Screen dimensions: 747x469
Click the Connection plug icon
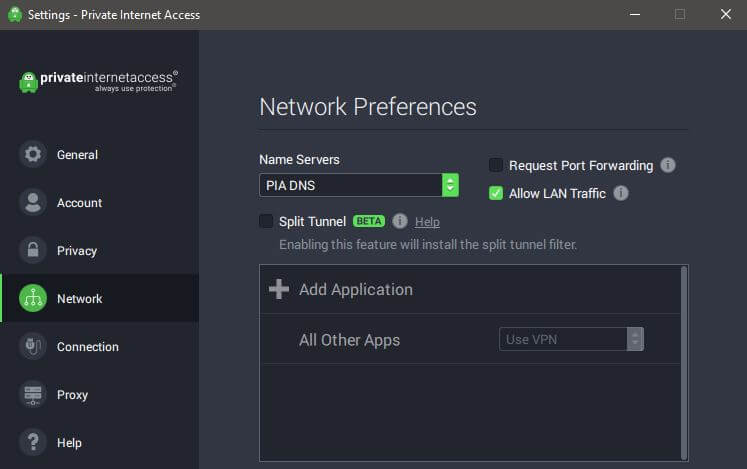click(33, 346)
